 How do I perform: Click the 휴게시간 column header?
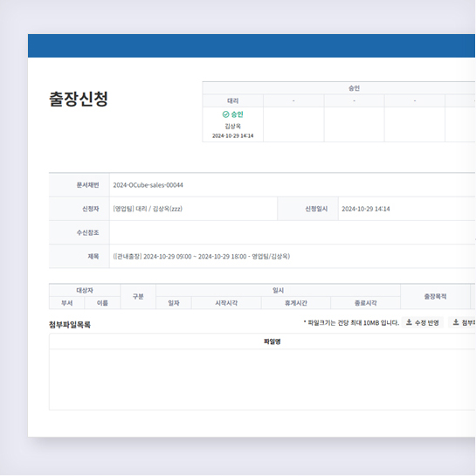(296, 303)
